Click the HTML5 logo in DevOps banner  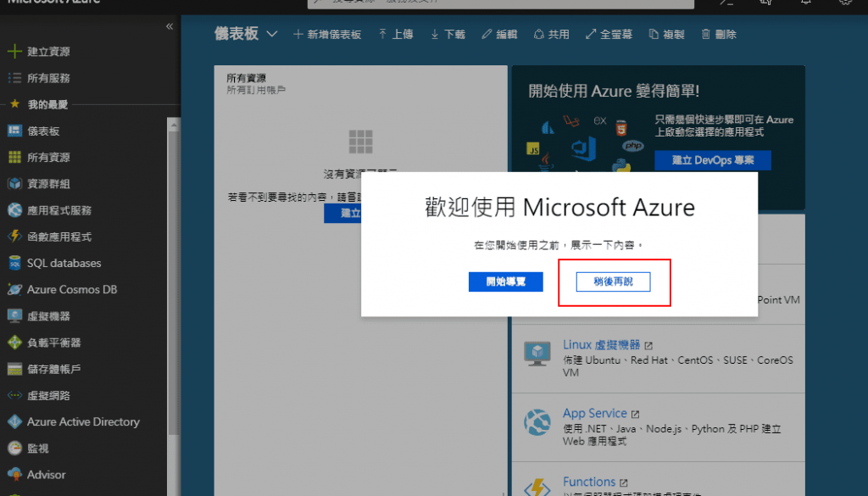pos(621,128)
